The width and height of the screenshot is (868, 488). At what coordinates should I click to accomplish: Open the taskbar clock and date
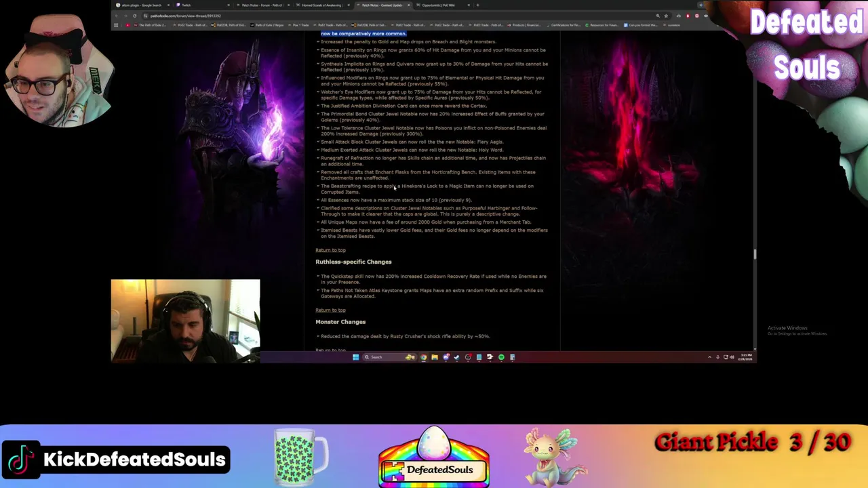click(x=745, y=357)
